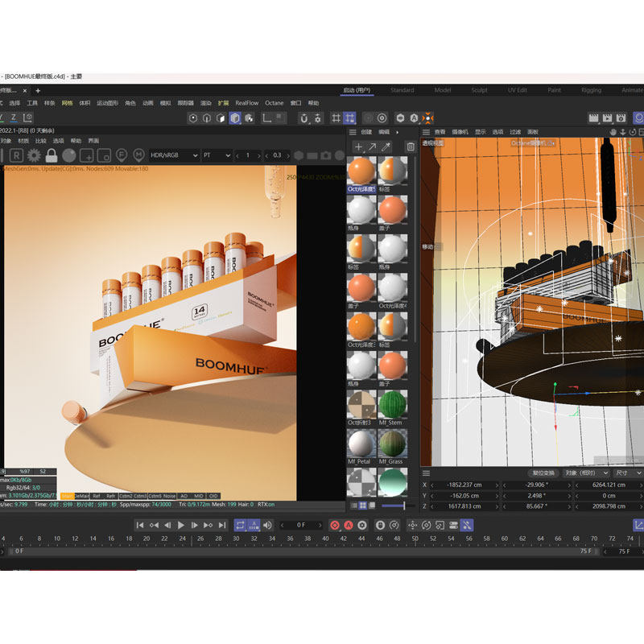Toggle the highlighted axis workplane lock icon
644x644 pixels.
tap(350, 118)
